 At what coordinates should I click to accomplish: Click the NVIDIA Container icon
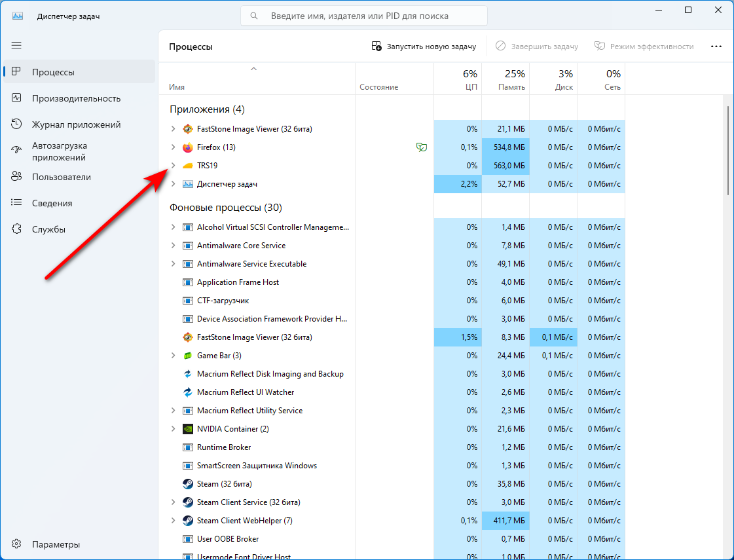click(188, 429)
